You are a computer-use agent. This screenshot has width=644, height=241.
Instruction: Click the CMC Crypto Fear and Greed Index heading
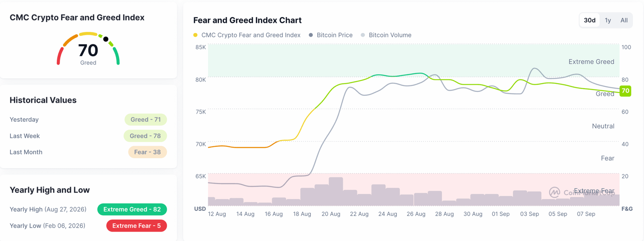(x=77, y=17)
